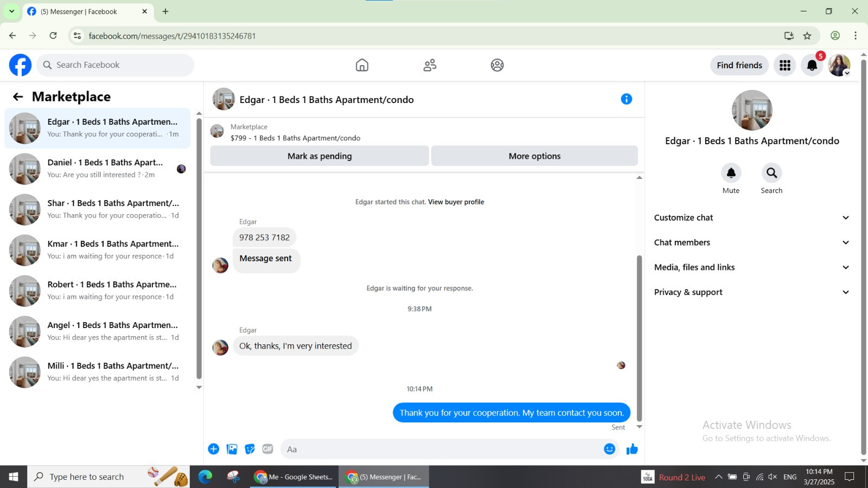Open the Daniel apartment chat
The width and height of the screenshot is (868, 488).
98,169
